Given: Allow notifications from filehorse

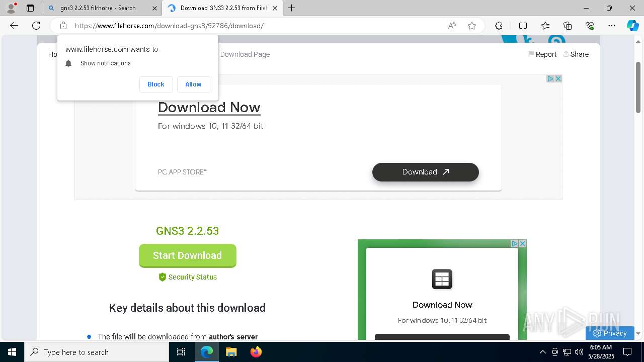Looking at the screenshot, I should pos(193,84).
